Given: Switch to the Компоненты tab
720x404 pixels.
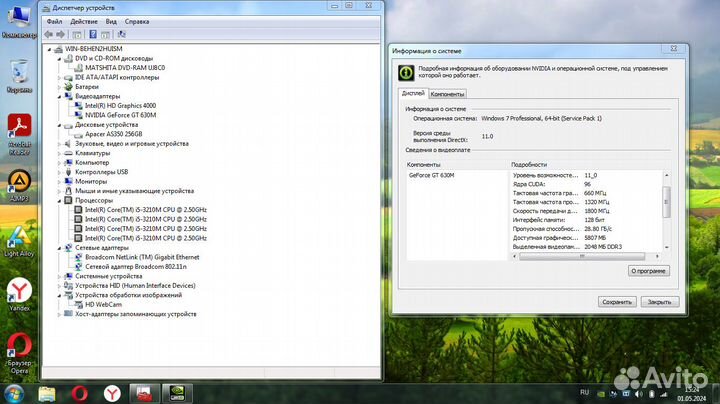Looking at the screenshot, I should click(x=447, y=94).
